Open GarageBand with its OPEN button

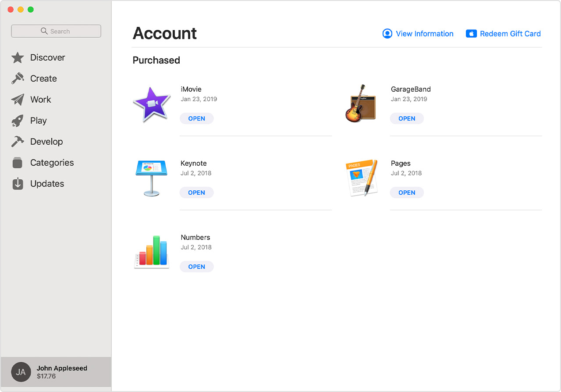[x=407, y=118]
